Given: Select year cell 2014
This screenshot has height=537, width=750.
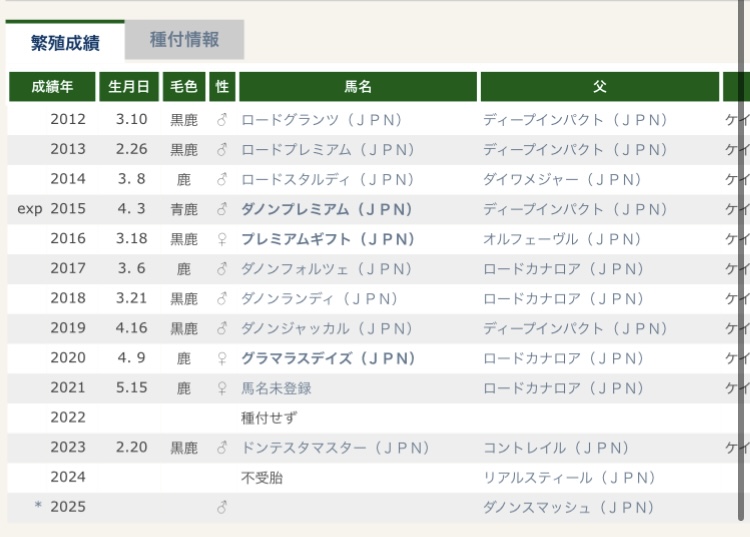Looking at the screenshot, I should 68,179.
